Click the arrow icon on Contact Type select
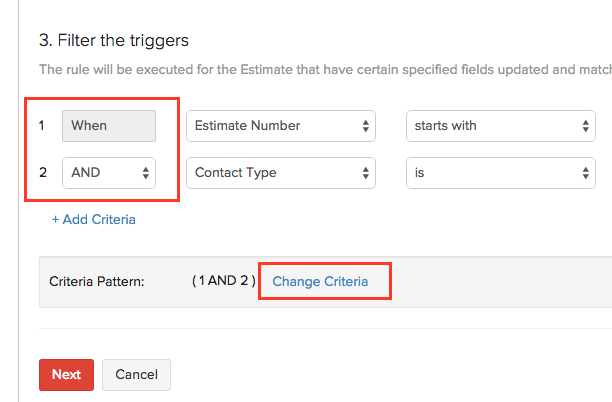 tap(365, 173)
